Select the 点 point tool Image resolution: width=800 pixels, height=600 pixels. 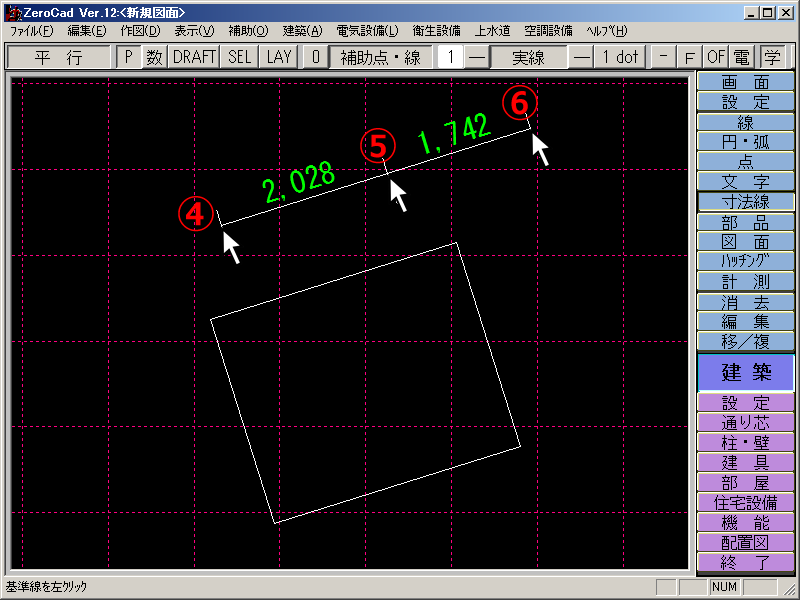click(x=745, y=162)
